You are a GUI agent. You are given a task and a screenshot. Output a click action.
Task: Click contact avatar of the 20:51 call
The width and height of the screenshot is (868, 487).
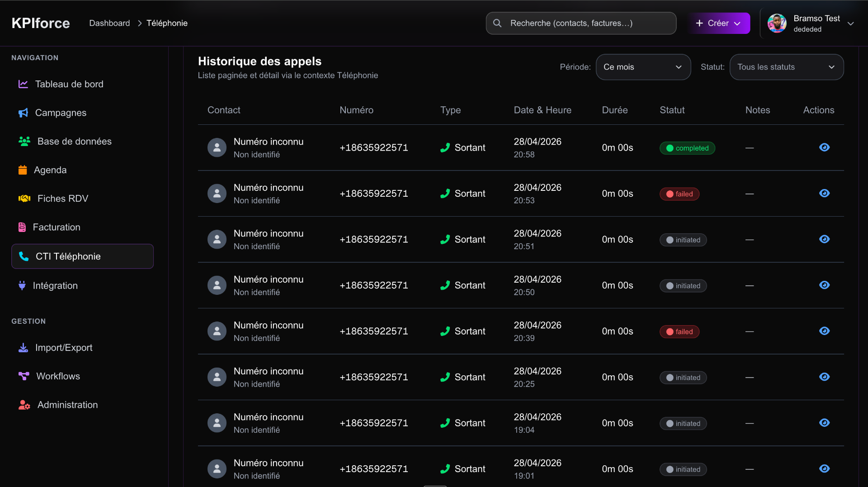point(217,239)
